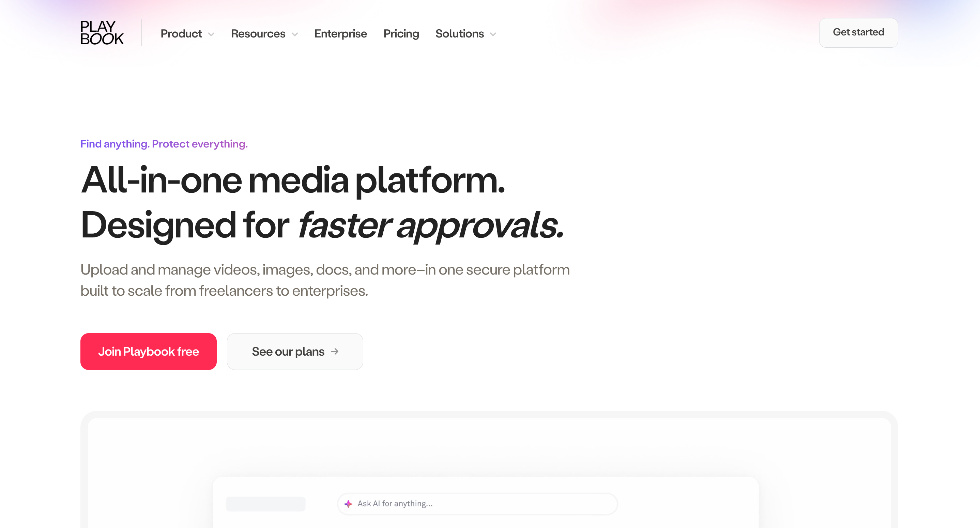Click See our plans button
The height and width of the screenshot is (528, 980).
pos(295,352)
